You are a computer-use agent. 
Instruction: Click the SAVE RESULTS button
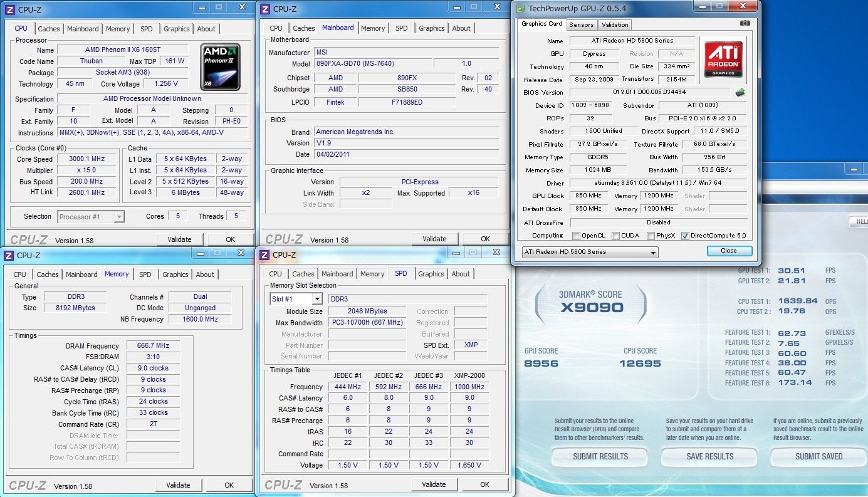(x=709, y=456)
